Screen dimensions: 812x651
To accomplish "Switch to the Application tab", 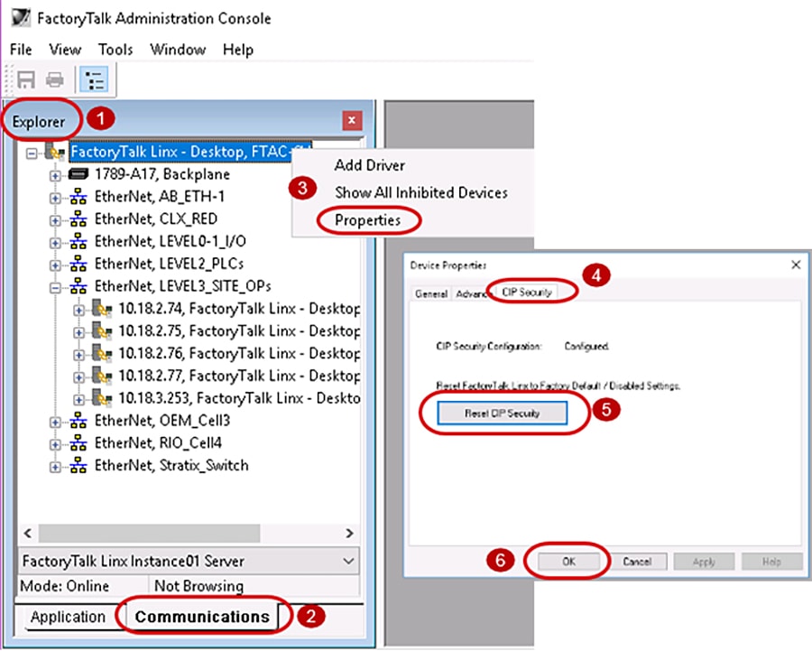I will click(x=68, y=617).
